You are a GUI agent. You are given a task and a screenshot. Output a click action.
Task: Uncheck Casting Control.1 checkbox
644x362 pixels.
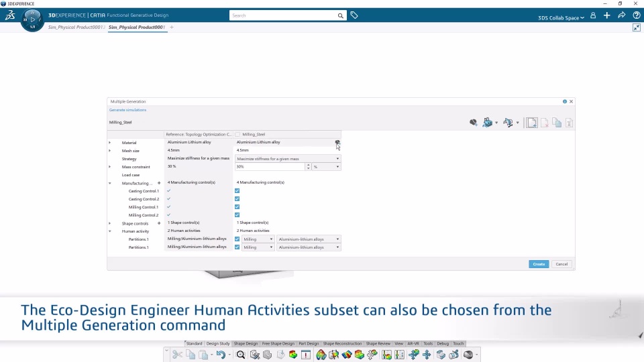(x=237, y=191)
